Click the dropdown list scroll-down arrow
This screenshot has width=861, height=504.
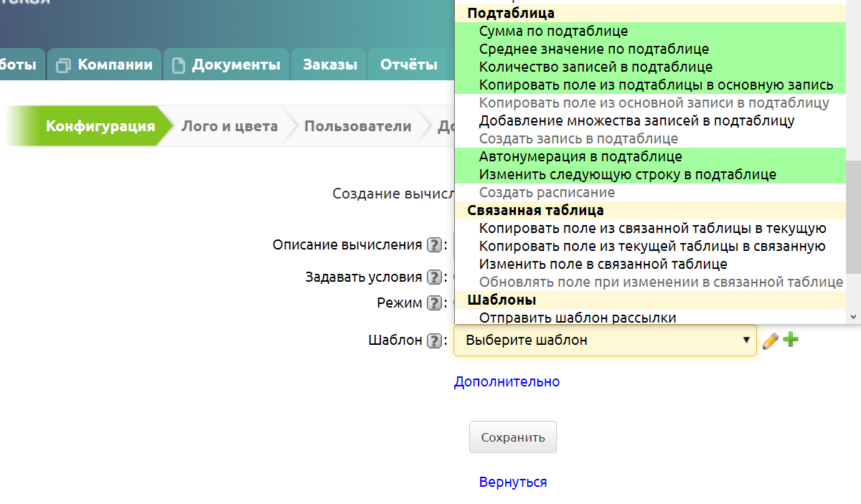pos(854,316)
